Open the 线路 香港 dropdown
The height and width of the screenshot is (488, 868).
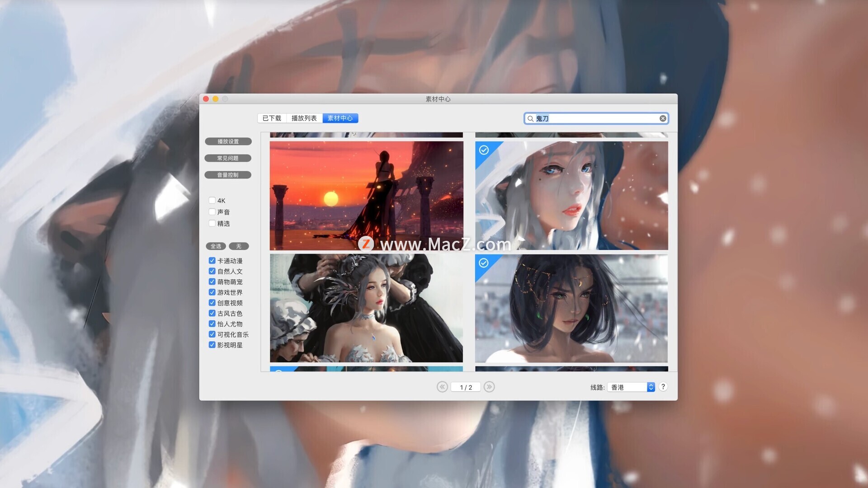pos(631,387)
